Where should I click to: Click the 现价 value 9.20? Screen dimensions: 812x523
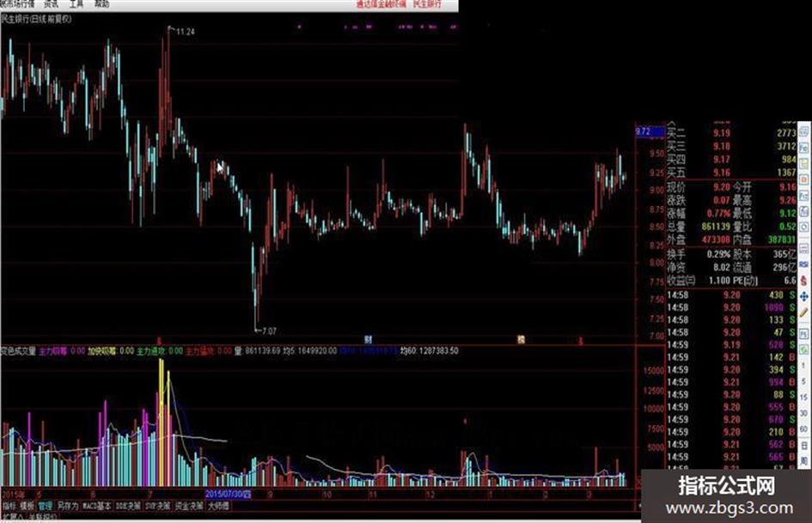(722, 187)
